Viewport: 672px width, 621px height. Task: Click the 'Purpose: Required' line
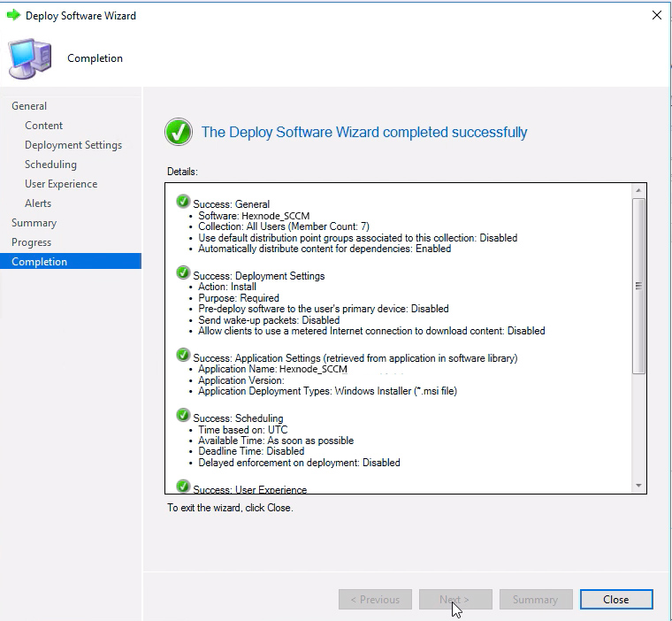click(x=238, y=298)
